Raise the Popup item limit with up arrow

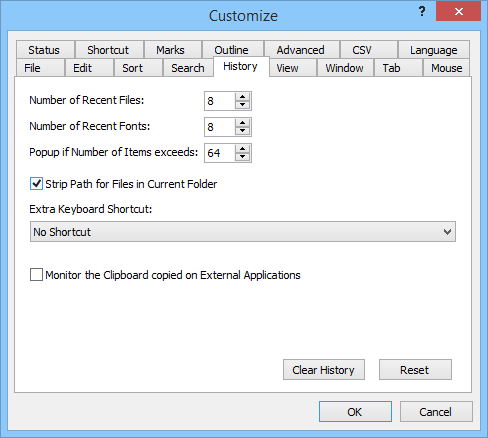[242, 149]
